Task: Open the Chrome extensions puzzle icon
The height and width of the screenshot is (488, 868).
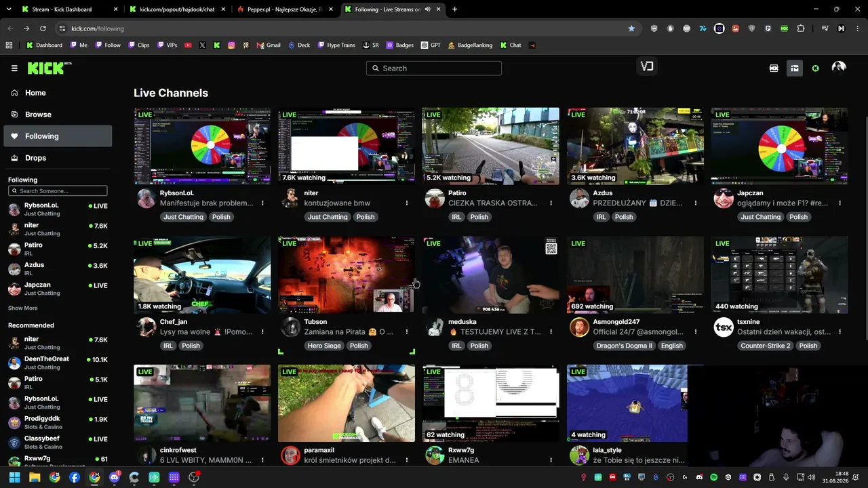Action: tap(801, 28)
